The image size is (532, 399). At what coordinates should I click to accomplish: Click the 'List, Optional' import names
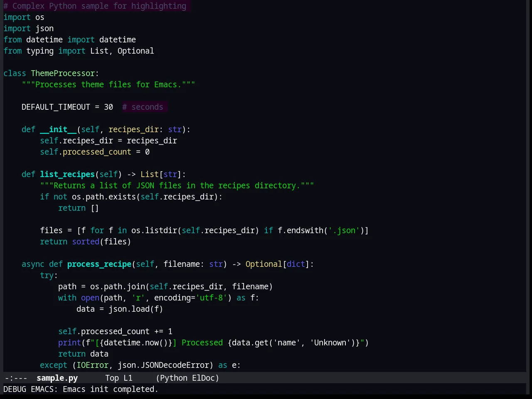click(122, 51)
